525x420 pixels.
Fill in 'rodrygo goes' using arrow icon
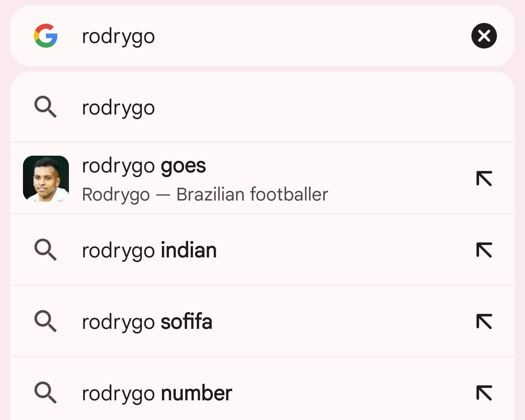coord(484,179)
